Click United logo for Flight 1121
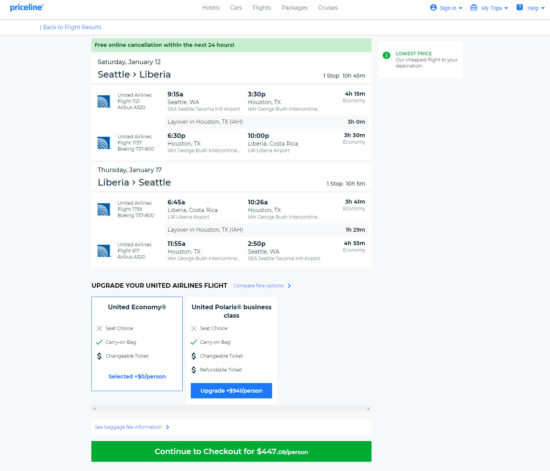This screenshot has width=550, height=471. click(x=103, y=101)
